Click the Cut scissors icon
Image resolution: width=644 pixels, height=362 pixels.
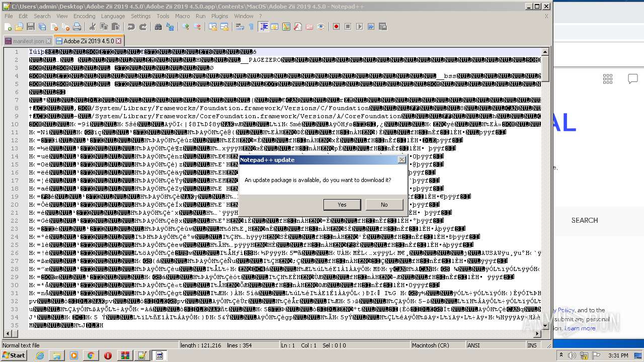pyautogui.click(x=92, y=27)
